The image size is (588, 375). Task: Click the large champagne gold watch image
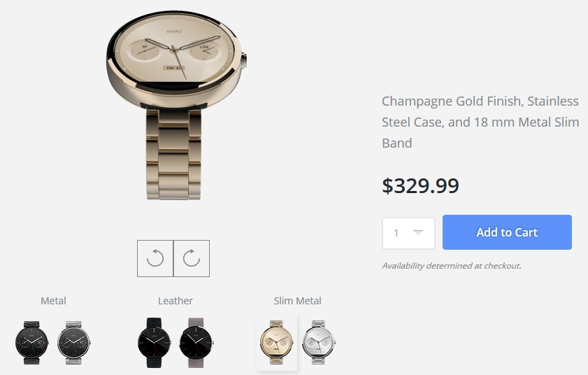click(176, 105)
